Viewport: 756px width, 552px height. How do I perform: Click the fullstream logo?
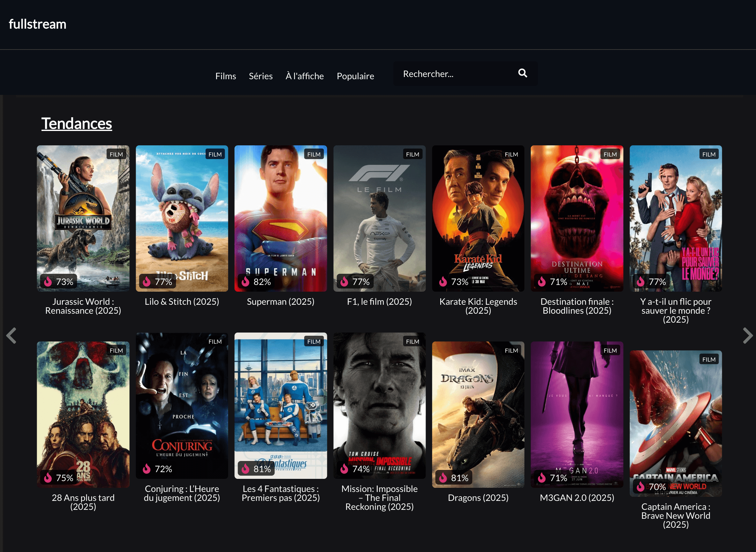(38, 24)
